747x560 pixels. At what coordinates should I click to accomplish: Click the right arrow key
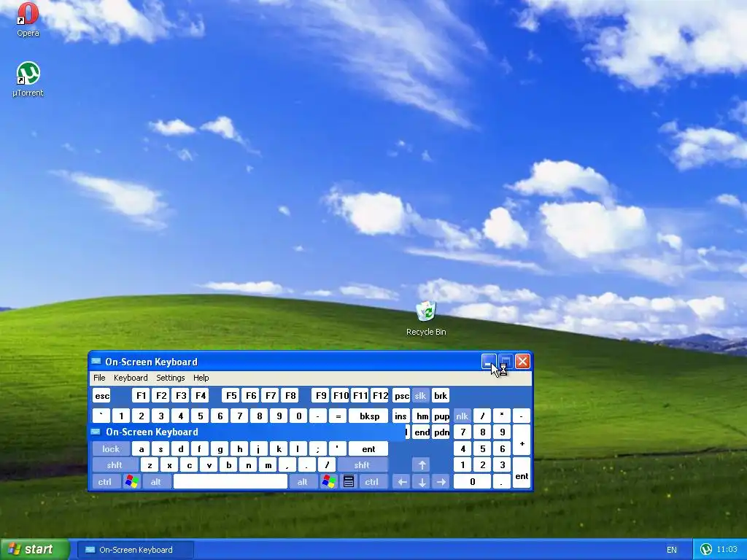[441, 481]
